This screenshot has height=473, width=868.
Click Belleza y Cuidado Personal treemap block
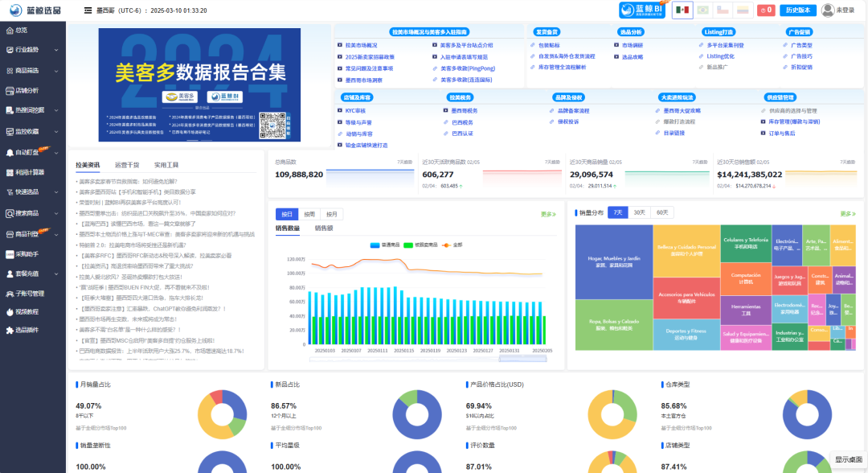[x=686, y=250]
